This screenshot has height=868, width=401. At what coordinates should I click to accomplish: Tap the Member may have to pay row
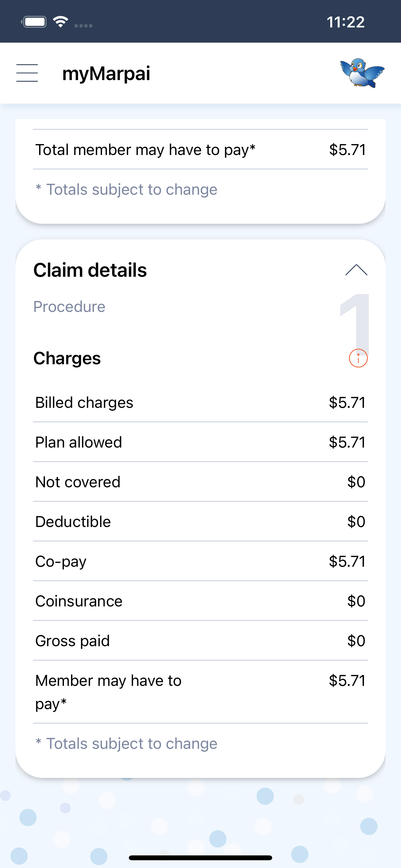pyautogui.click(x=200, y=692)
